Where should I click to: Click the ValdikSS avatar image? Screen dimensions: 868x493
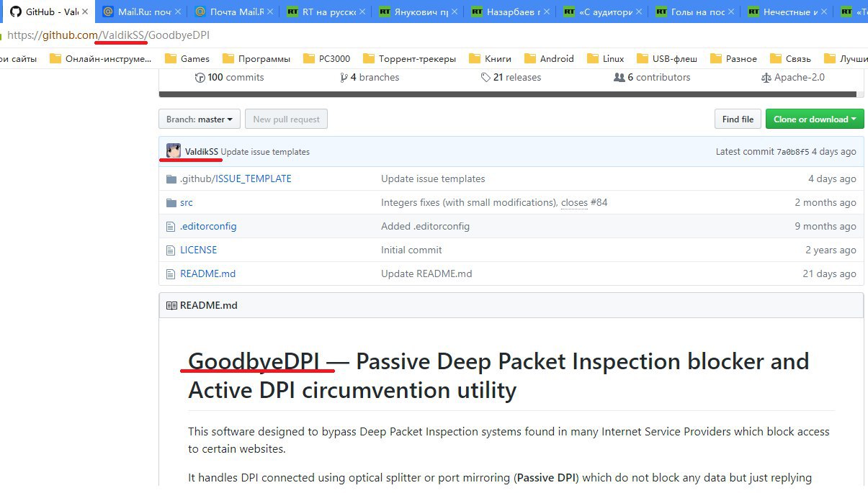174,151
